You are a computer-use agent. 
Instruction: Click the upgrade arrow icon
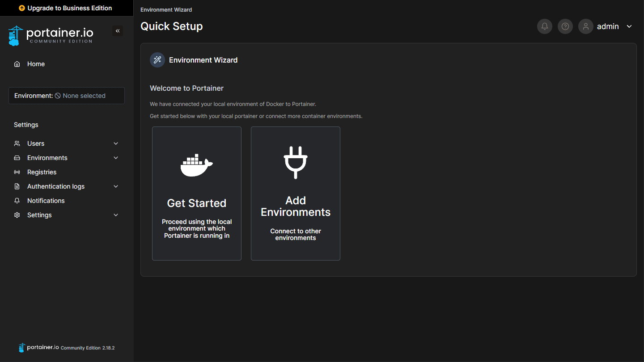pyautogui.click(x=22, y=8)
